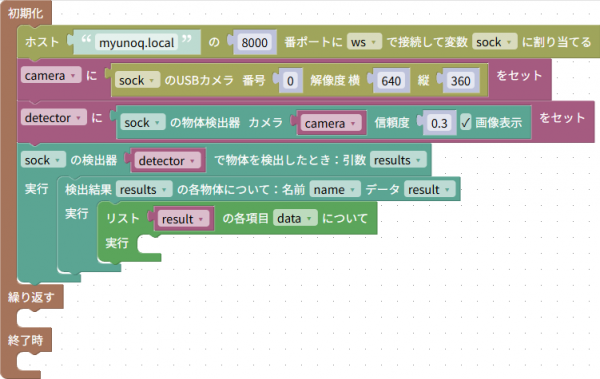The height and width of the screenshot is (379, 600).
Task: Click the の各項目 label in list block
Action: [x=245, y=218]
